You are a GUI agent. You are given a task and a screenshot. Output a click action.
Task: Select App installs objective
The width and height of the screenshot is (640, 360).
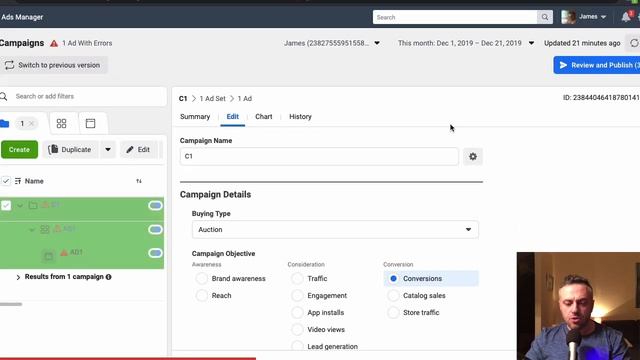click(297, 313)
